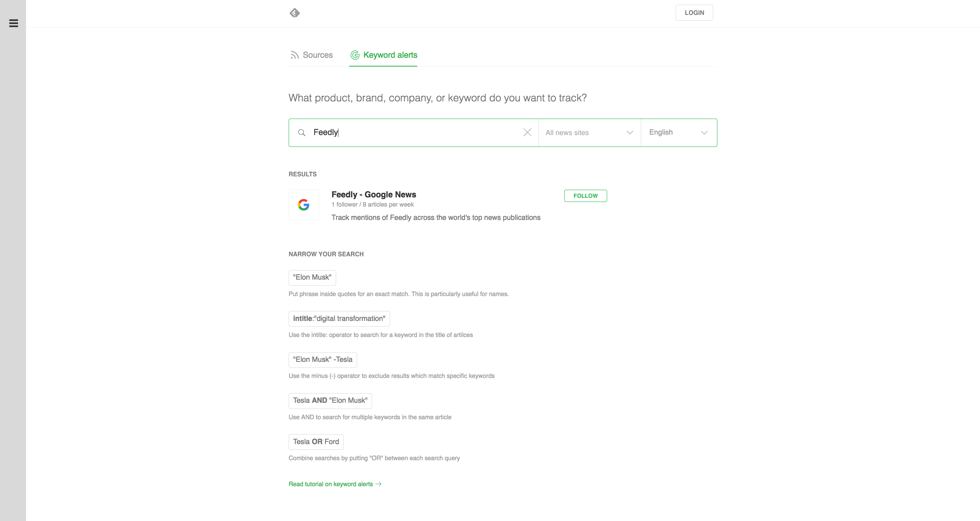Click the FOLLOW button for Feedly Google News
This screenshot has width=980, height=521.
click(585, 195)
